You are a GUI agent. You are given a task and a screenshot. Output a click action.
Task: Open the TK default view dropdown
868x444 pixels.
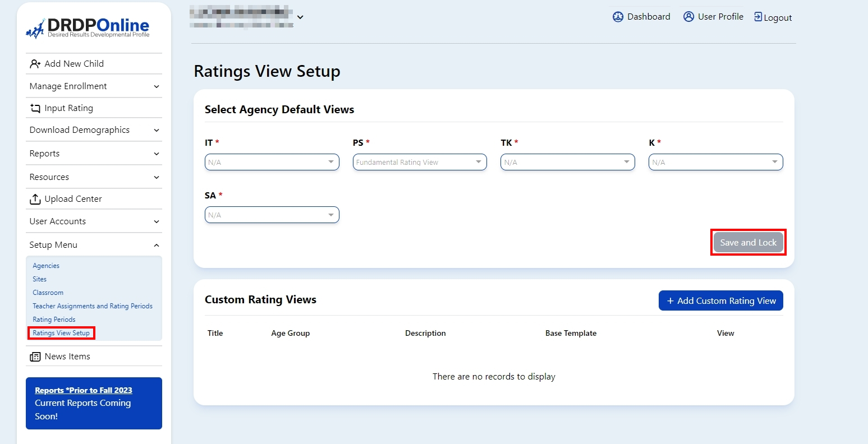(x=567, y=162)
